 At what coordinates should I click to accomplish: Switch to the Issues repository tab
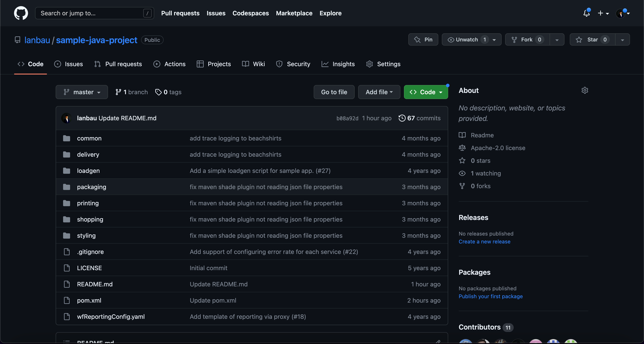69,64
